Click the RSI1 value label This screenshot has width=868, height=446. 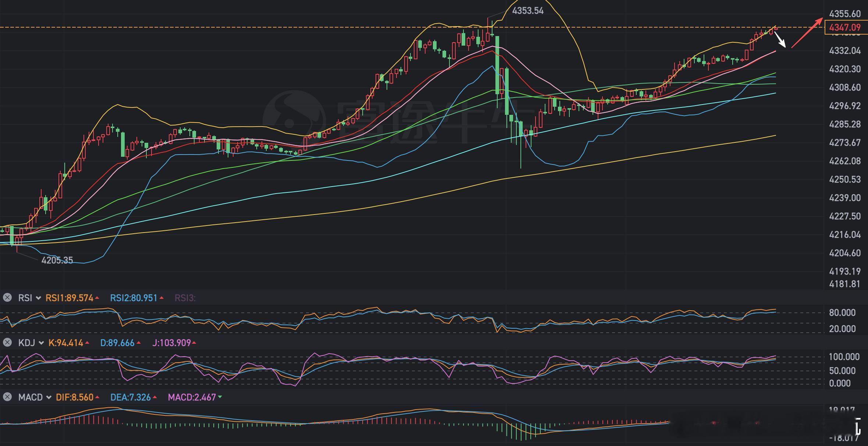point(70,298)
